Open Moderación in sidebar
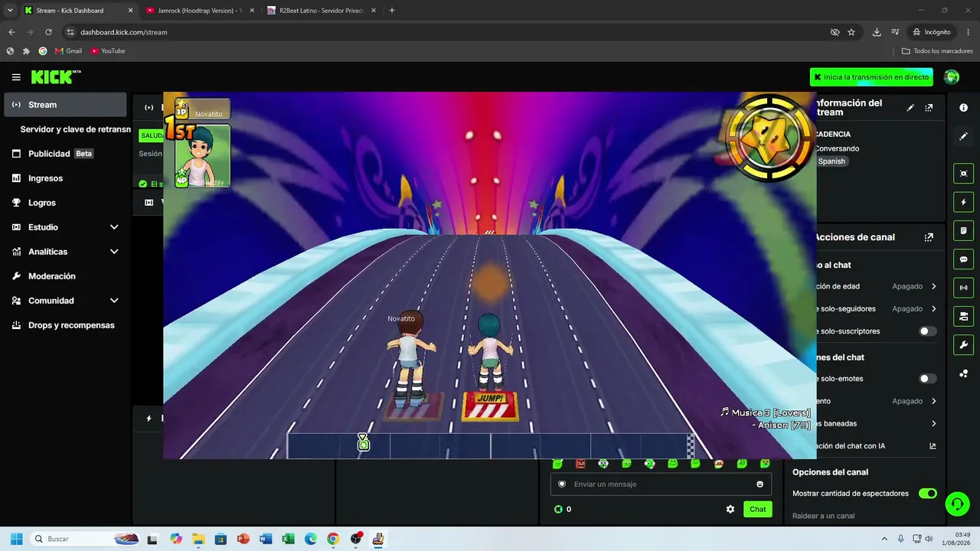 (x=65, y=276)
